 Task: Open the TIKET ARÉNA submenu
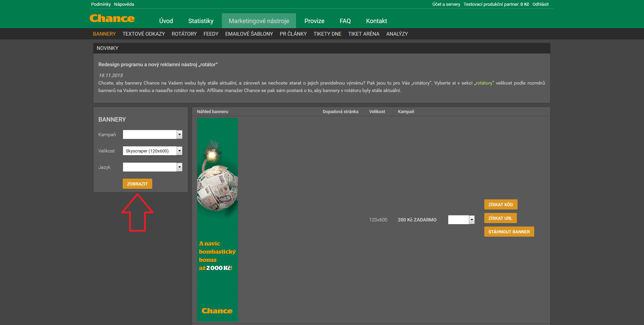click(x=364, y=34)
